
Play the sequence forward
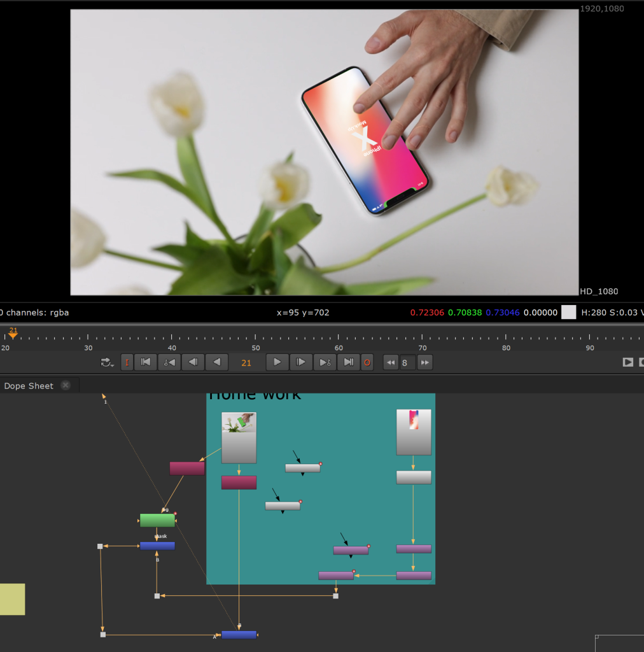tap(277, 362)
